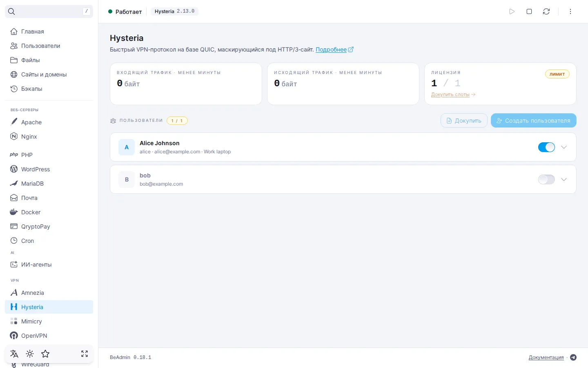
Task: Switch interface language via translate icon
Action: [x=14, y=354]
